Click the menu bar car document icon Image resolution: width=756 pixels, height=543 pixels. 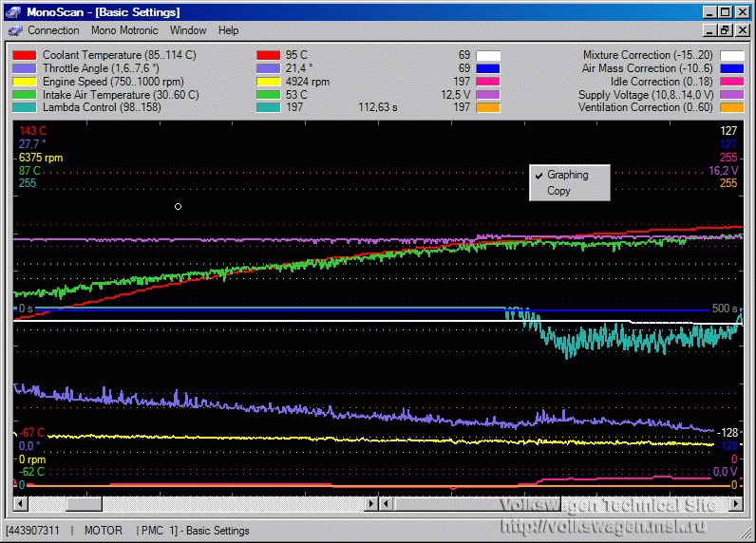point(15,30)
